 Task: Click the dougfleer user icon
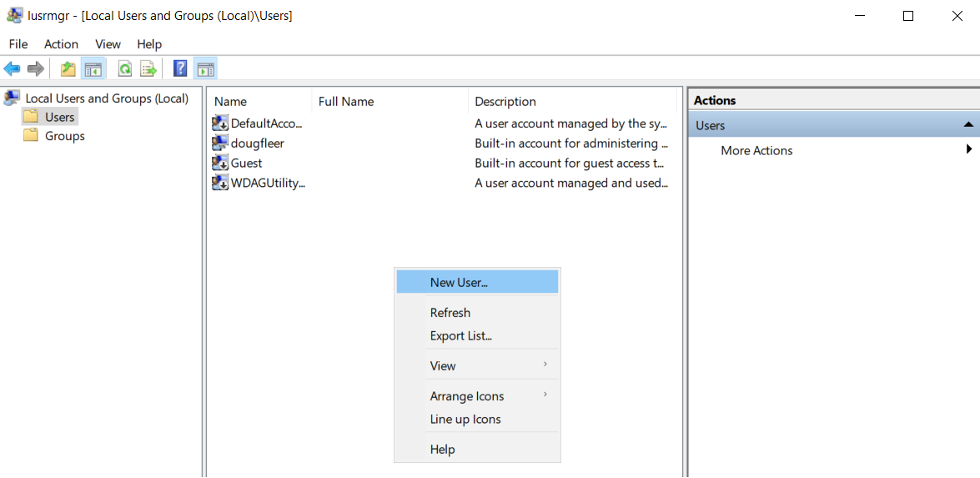click(220, 143)
